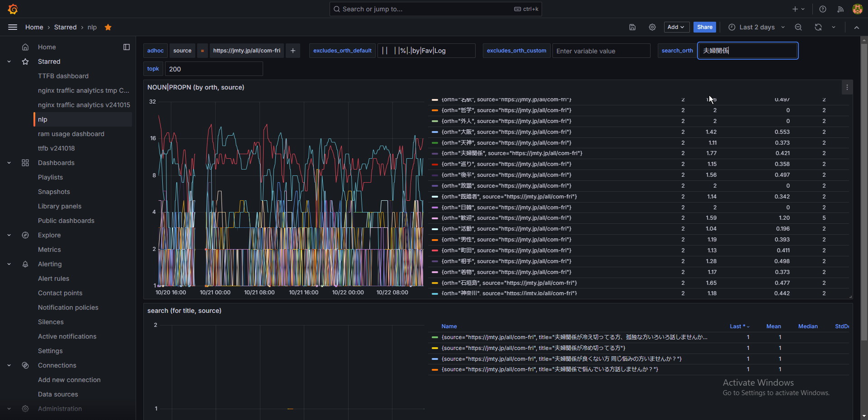Open TTFB dashboard from sidebar

point(63,76)
